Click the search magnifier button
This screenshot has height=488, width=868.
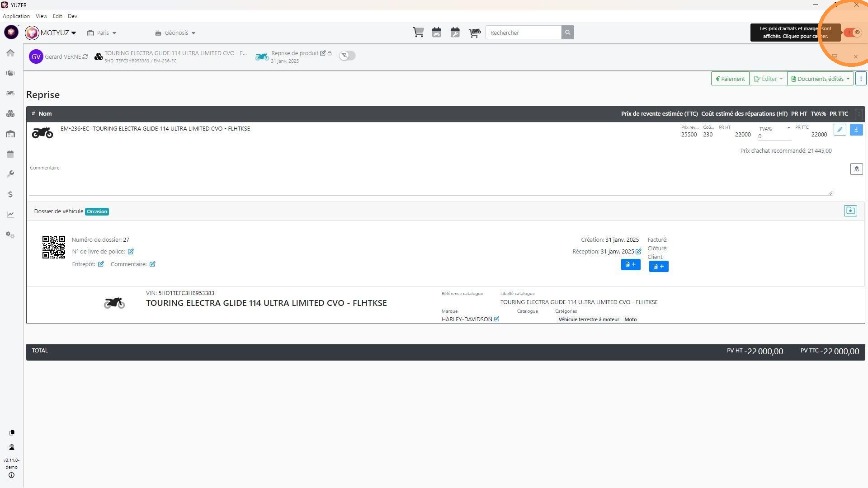click(568, 33)
